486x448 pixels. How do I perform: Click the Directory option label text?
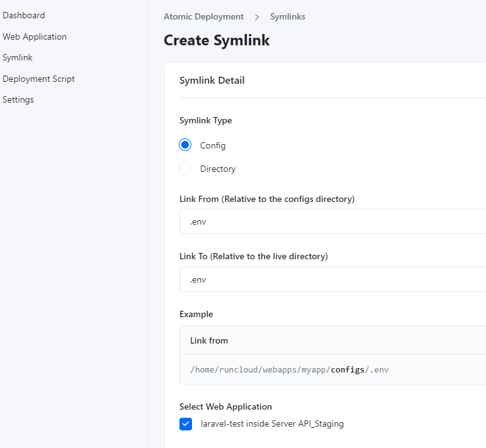click(x=218, y=169)
